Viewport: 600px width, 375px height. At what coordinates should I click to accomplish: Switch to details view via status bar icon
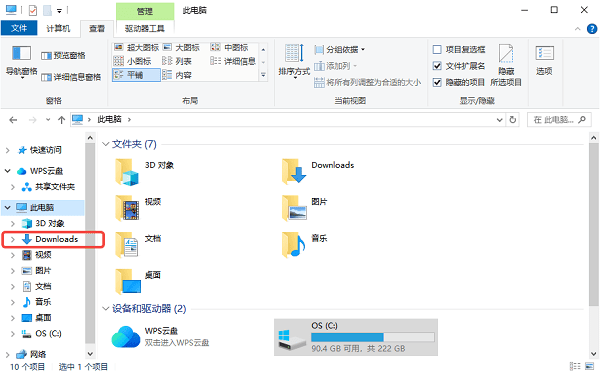[x=574, y=366]
